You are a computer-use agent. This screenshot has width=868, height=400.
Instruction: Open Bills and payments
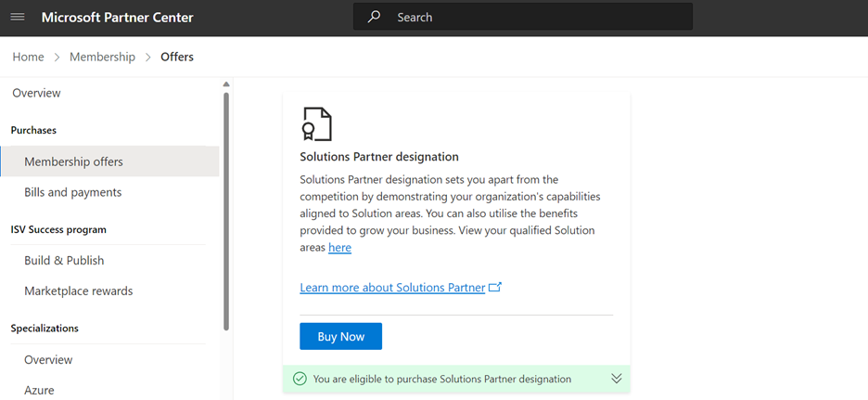[x=72, y=192]
